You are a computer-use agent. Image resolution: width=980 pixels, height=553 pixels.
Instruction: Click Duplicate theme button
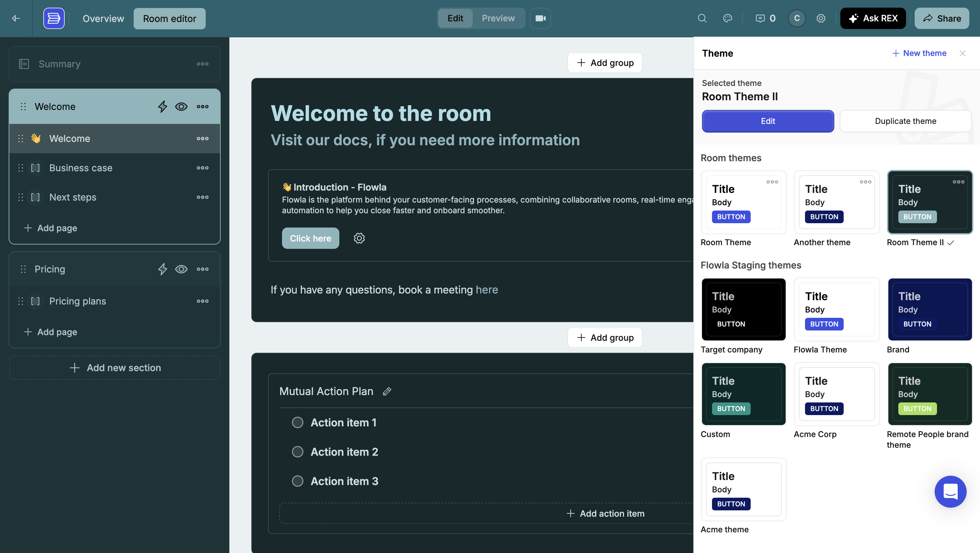pos(905,121)
